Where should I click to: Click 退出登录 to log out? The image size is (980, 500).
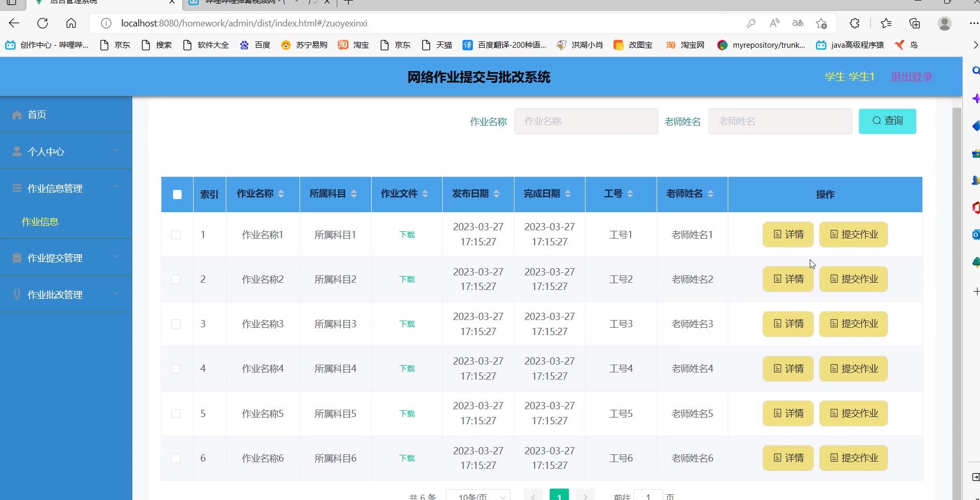[911, 77]
